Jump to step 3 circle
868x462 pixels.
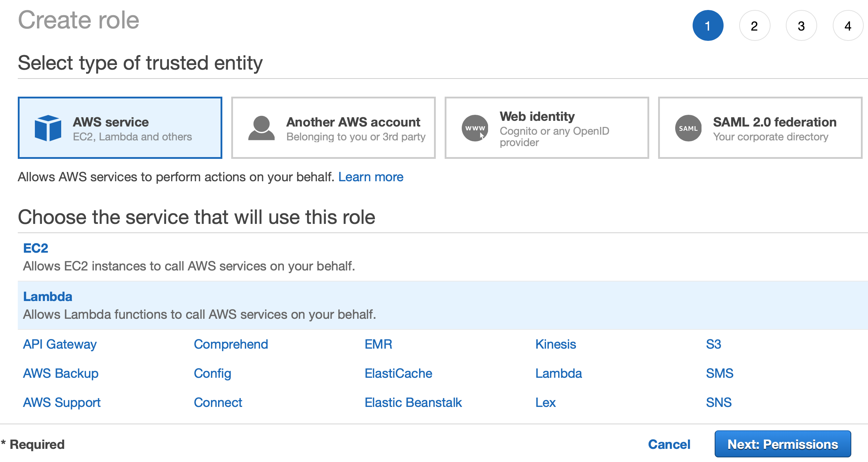tap(801, 26)
